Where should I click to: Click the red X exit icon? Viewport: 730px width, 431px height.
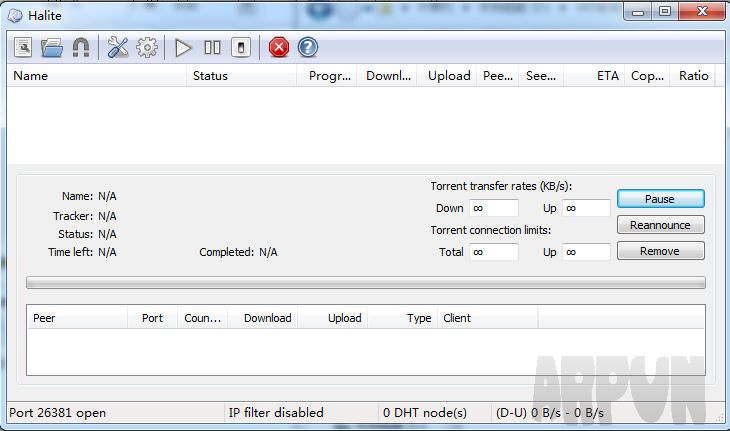point(279,47)
